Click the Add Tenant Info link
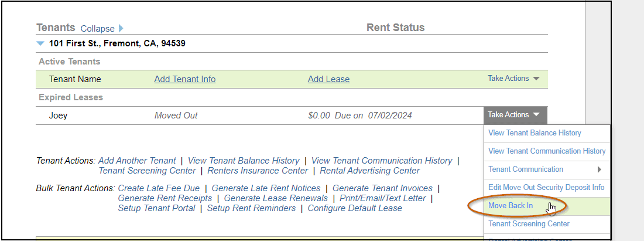644x241 pixels. (x=185, y=79)
